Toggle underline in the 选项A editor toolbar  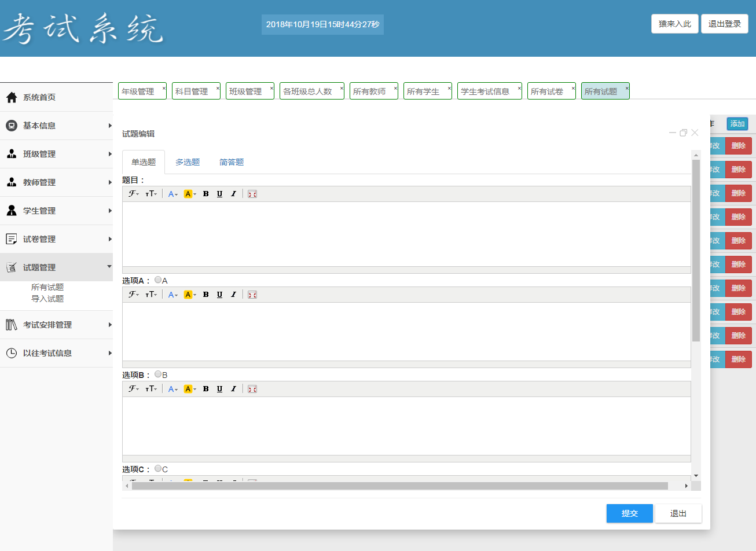click(219, 295)
